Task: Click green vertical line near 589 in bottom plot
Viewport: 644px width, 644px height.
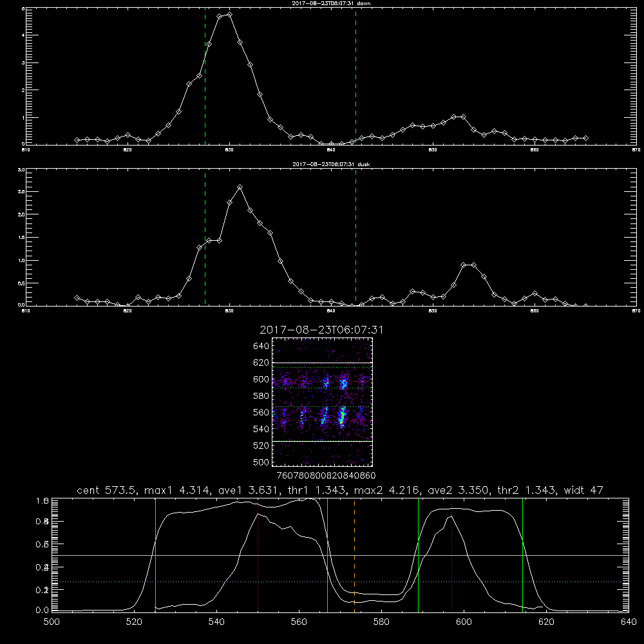Action: pos(418,555)
